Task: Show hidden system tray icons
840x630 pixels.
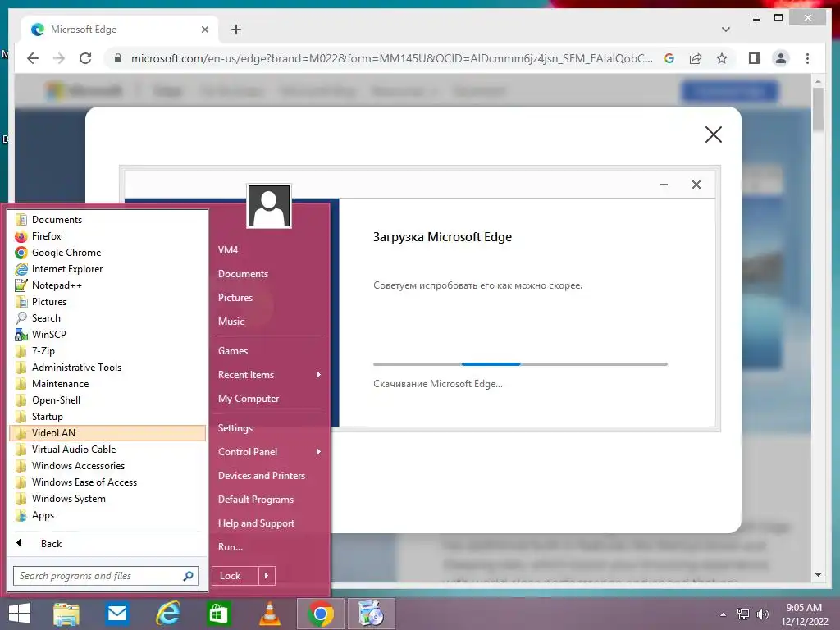Action: click(724, 614)
